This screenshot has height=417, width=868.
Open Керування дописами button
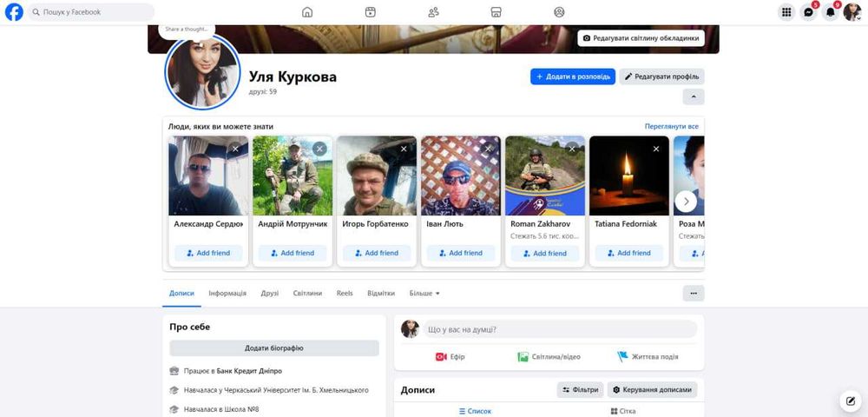pos(652,390)
